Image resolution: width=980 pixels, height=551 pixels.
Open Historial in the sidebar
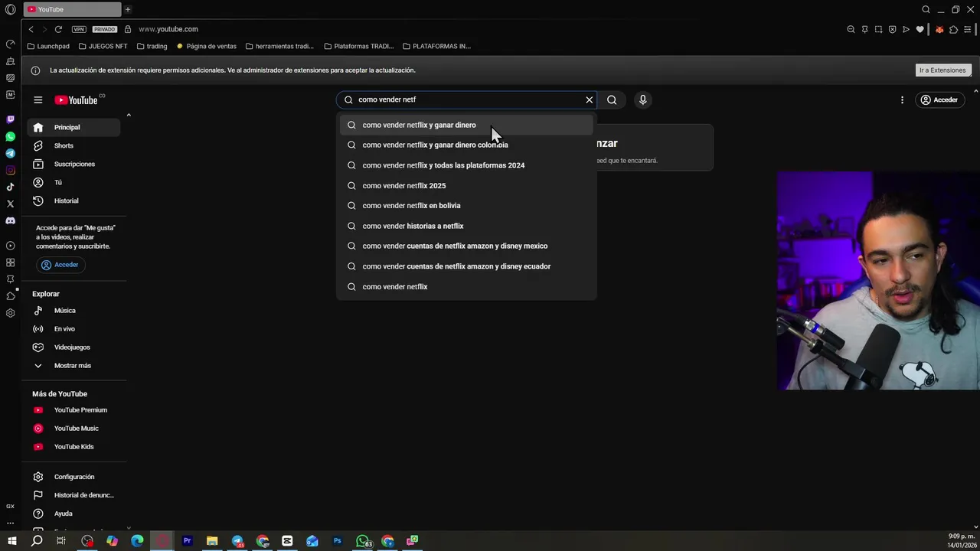coord(73,201)
